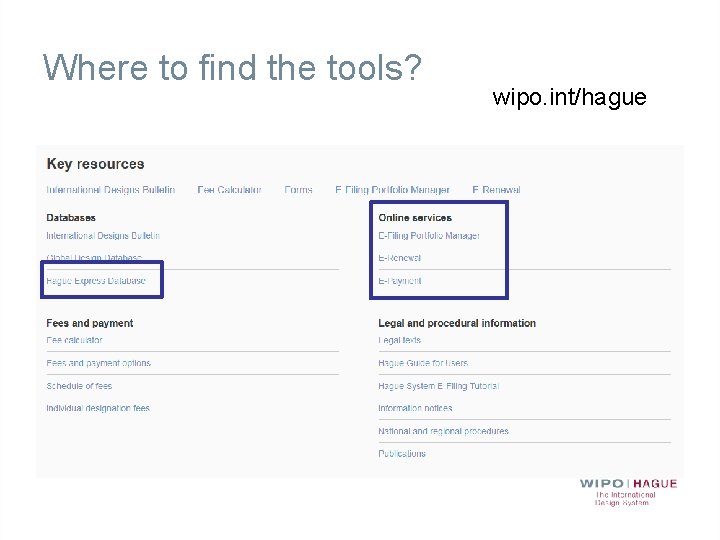The width and height of the screenshot is (720, 540).
Task: Open International Designs Bulletin in top links row
Action: pos(111,190)
